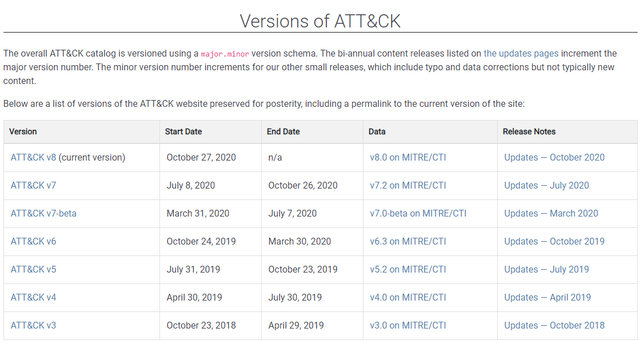
Task: Open ATT&CK v7 version link
Action: tap(33, 185)
